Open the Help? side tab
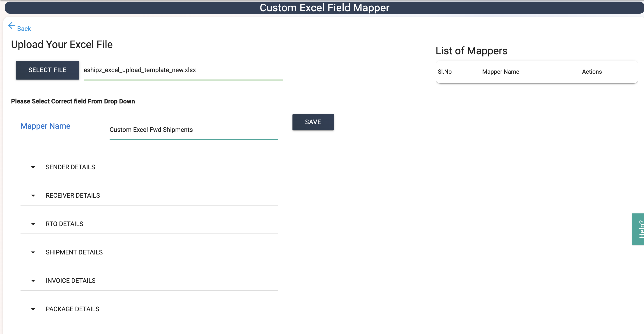The width and height of the screenshot is (644, 334). (638, 229)
